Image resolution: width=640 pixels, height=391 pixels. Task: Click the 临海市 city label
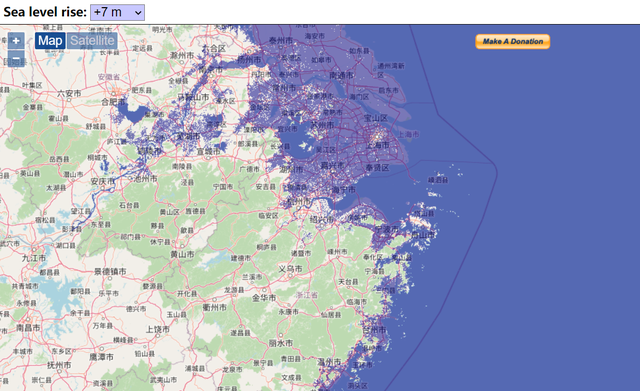(356, 302)
